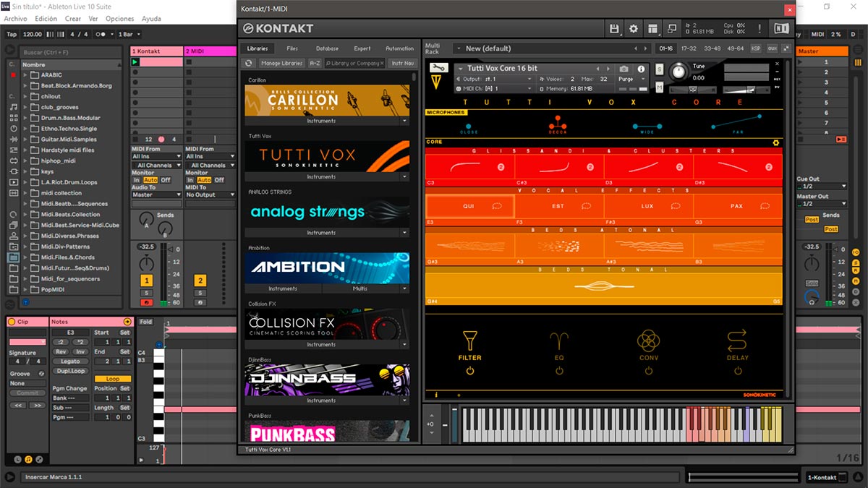Click the Buscar browser search field
The image size is (868, 488).
coord(70,52)
